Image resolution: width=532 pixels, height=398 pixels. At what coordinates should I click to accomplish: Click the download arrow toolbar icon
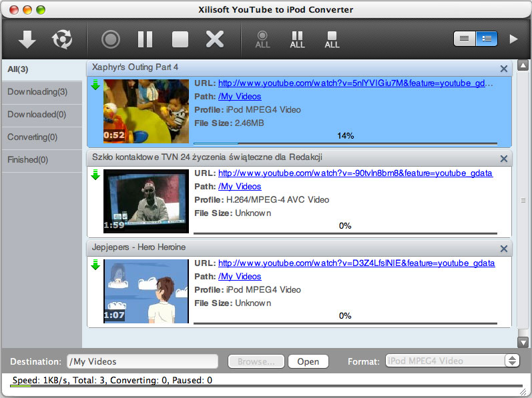click(x=27, y=39)
